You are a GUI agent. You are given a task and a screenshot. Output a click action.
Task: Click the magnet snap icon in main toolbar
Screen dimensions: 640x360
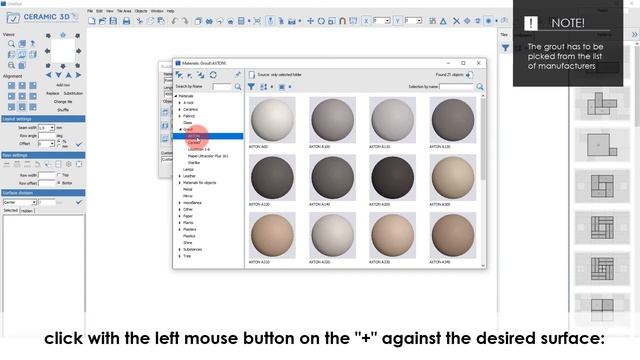click(x=342, y=21)
